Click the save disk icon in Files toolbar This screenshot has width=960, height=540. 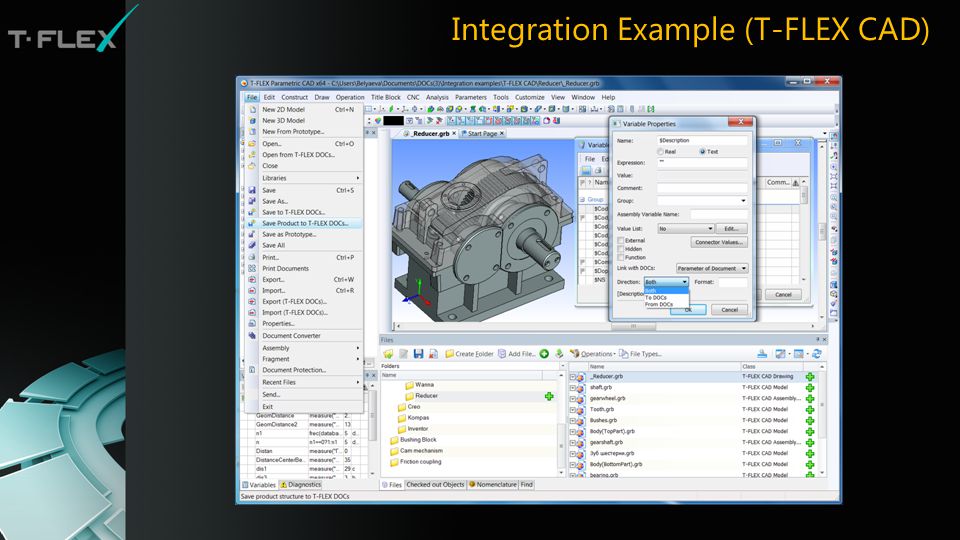click(x=418, y=354)
